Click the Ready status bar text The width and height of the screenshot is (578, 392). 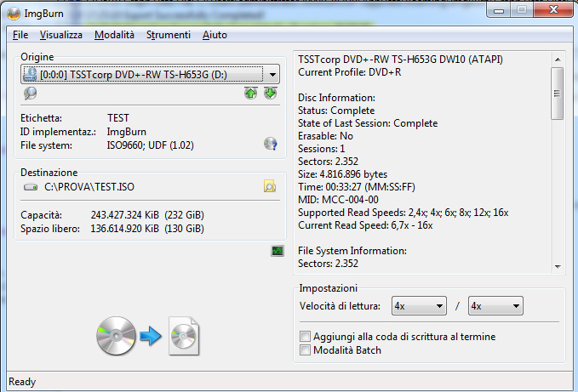tap(22, 382)
